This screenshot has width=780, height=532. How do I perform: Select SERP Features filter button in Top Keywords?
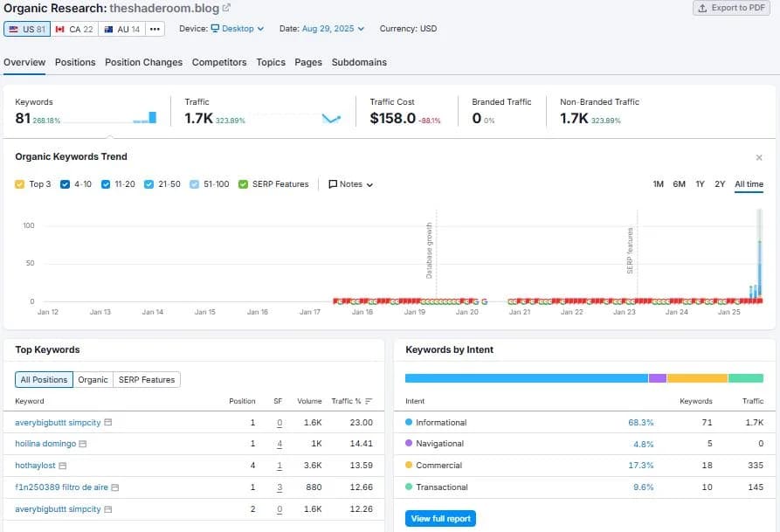tap(147, 380)
